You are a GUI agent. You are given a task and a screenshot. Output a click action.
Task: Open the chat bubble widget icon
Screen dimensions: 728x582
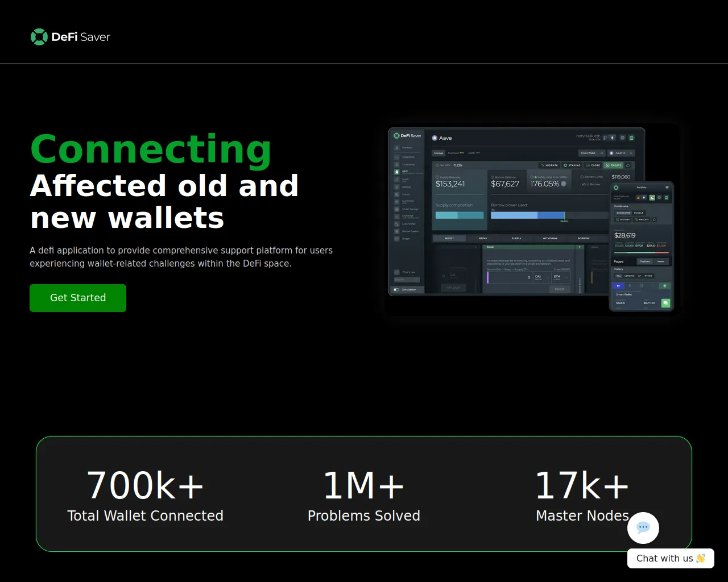tap(643, 527)
